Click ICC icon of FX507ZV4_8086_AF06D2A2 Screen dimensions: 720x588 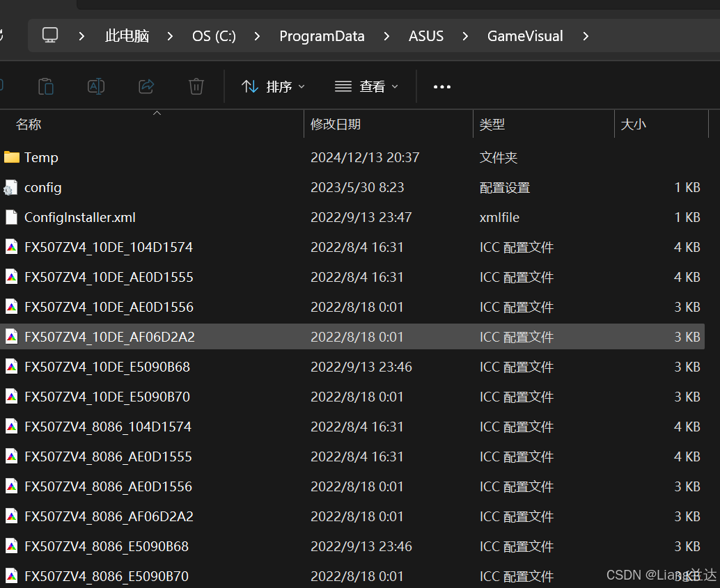[11, 516]
